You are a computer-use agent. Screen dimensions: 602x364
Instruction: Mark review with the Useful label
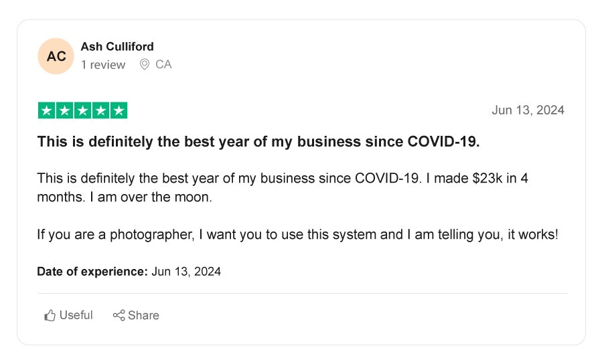point(76,315)
